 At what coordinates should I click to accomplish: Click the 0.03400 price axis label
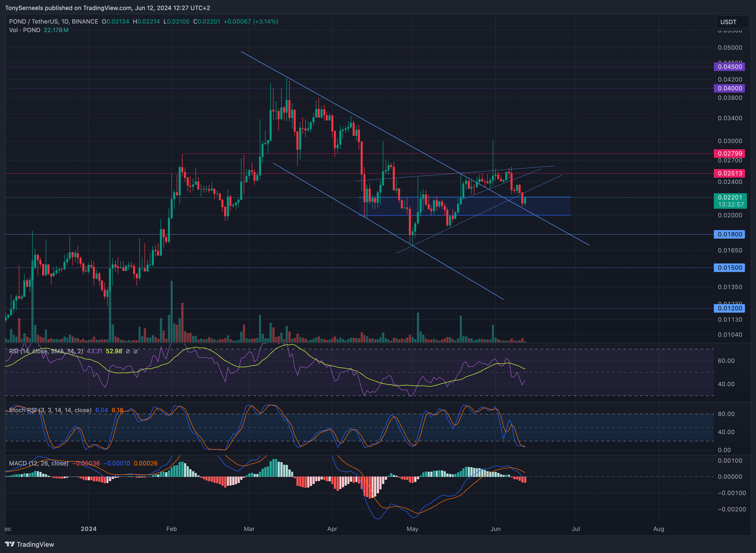click(730, 118)
